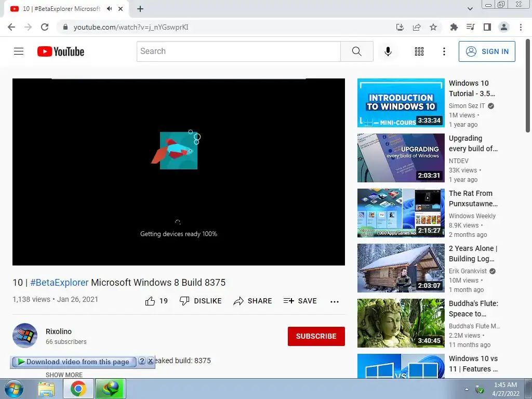
Task: Open Windows Explorer from taskbar
Action: pos(46,389)
